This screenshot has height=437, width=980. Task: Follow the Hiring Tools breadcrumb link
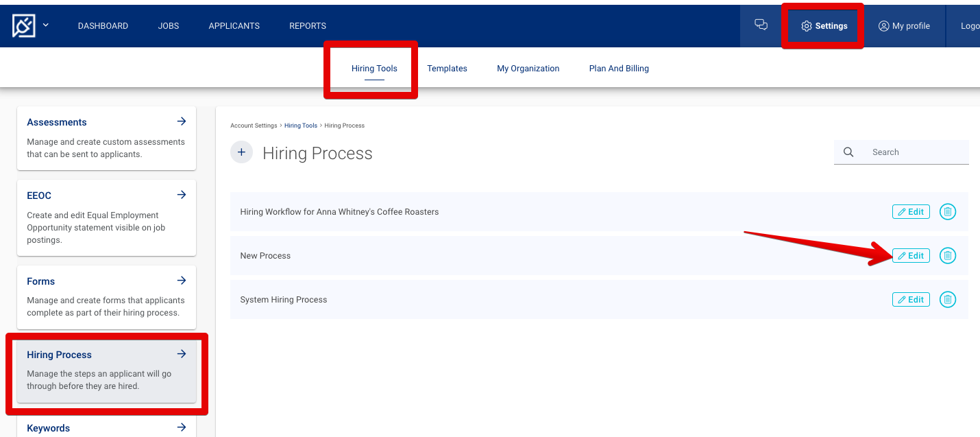(301, 125)
